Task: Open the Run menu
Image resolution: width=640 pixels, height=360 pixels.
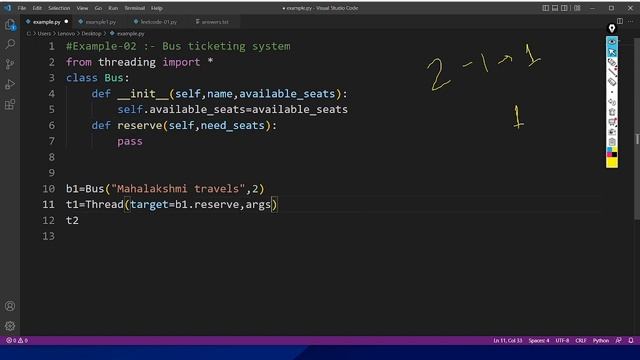Action: click(113, 8)
